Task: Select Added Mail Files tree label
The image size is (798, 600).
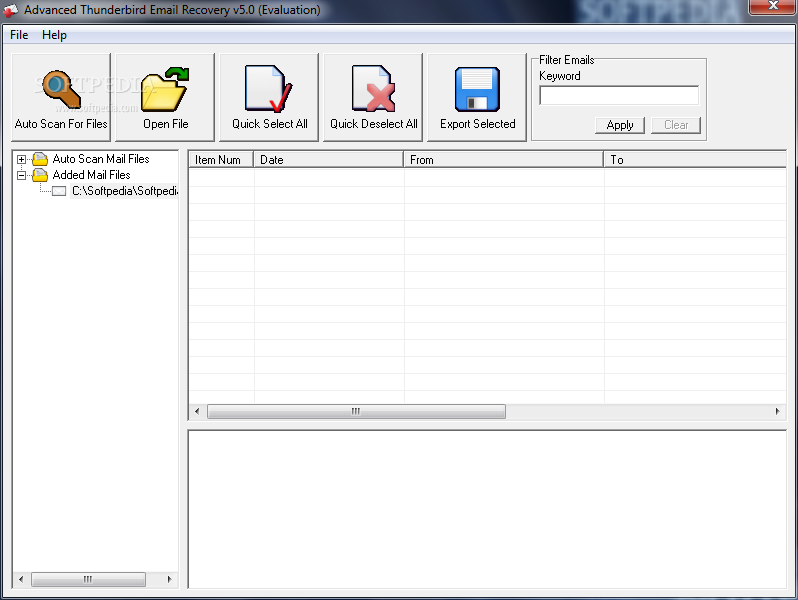Action: [x=92, y=175]
